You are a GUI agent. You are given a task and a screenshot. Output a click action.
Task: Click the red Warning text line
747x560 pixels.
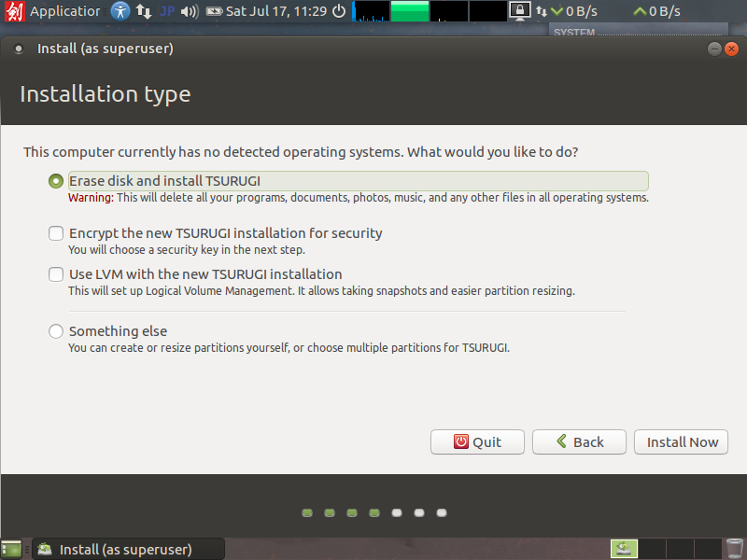pyautogui.click(x=359, y=198)
